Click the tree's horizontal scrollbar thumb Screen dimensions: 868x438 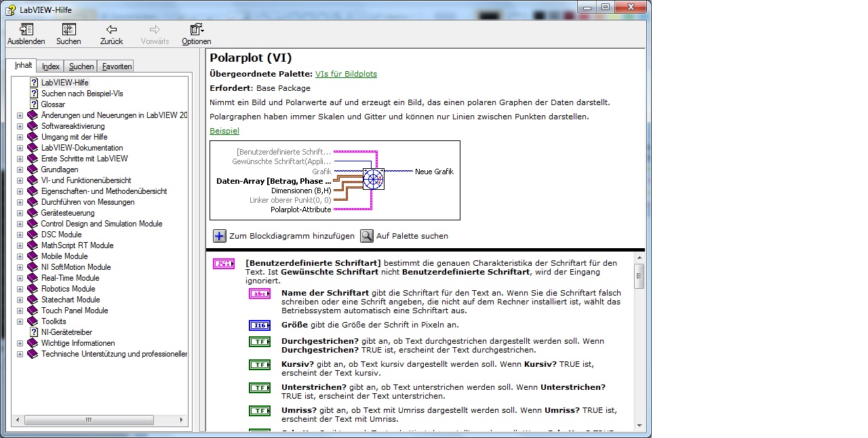89,420
